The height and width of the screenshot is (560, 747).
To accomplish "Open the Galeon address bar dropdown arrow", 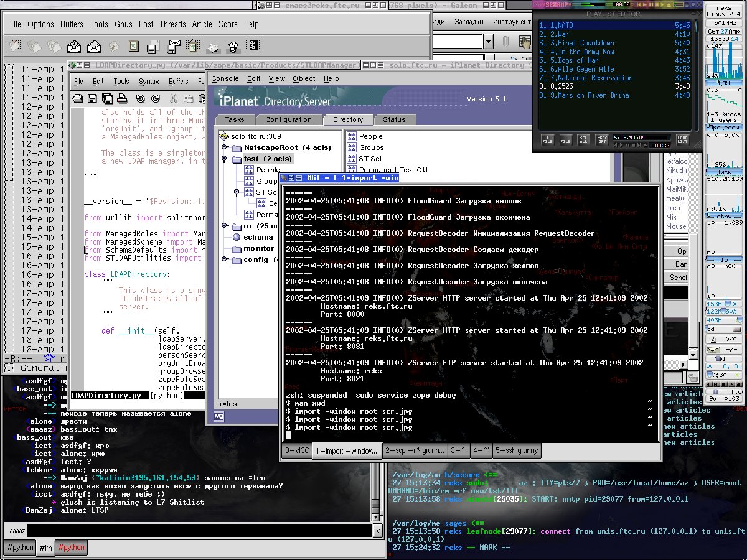I will click(x=489, y=42).
